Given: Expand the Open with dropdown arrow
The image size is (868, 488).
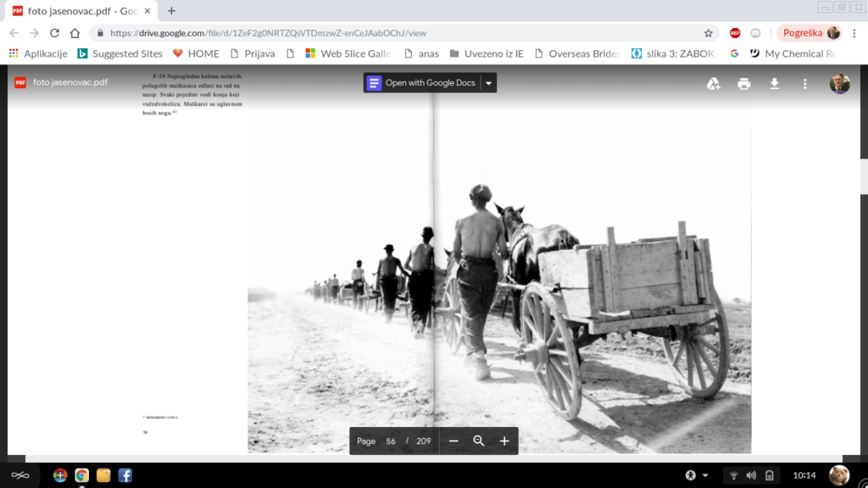Looking at the screenshot, I should click(488, 83).
